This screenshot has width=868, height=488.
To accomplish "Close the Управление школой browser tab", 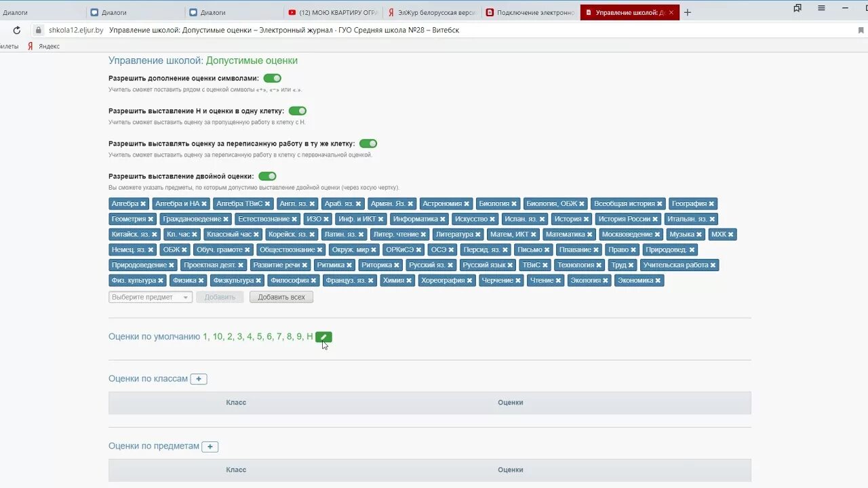I will pyautogui.click(x=671, y=12).
